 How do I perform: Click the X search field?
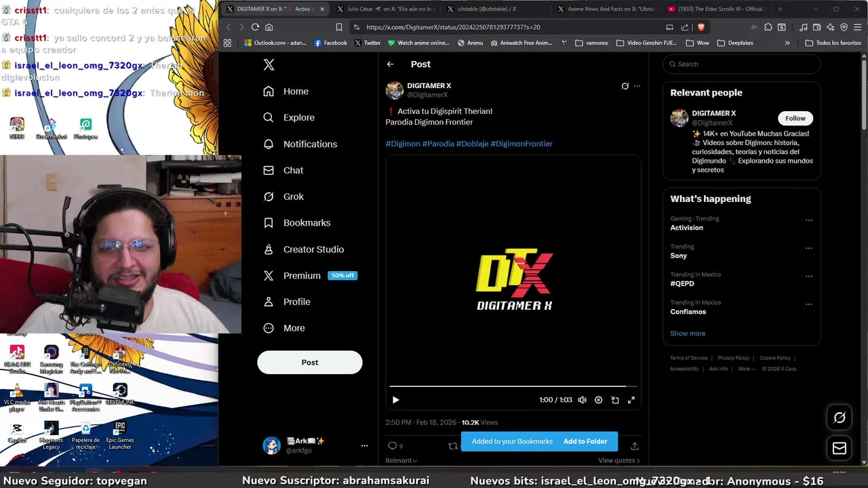click(741, 64)
